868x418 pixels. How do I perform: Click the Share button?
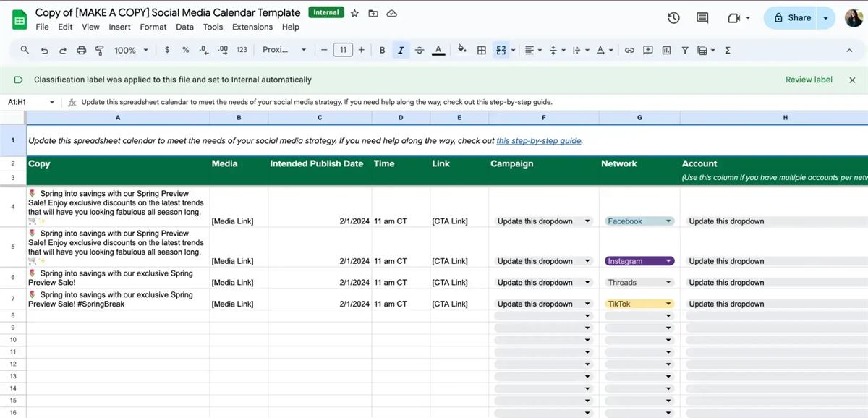coord(791,18)
